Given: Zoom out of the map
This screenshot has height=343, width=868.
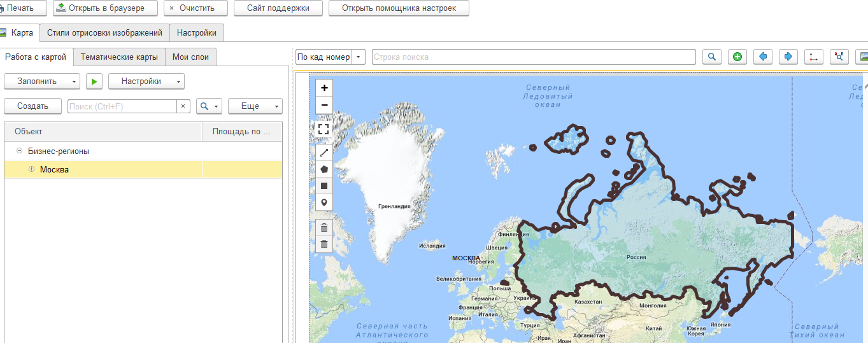Looking at the screenshot, I should click(324, 105).
